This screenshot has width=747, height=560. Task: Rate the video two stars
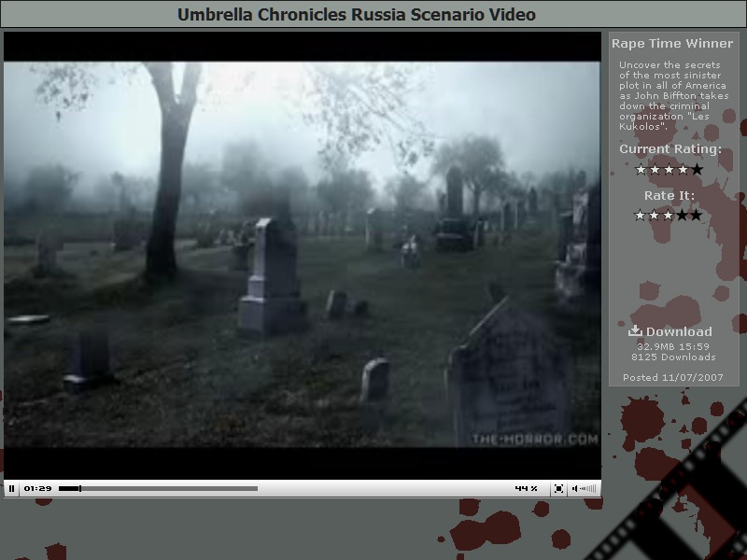pos(655,215)
